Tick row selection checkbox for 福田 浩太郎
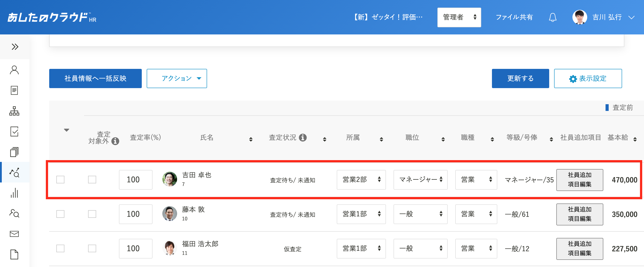 pos(60,248)
